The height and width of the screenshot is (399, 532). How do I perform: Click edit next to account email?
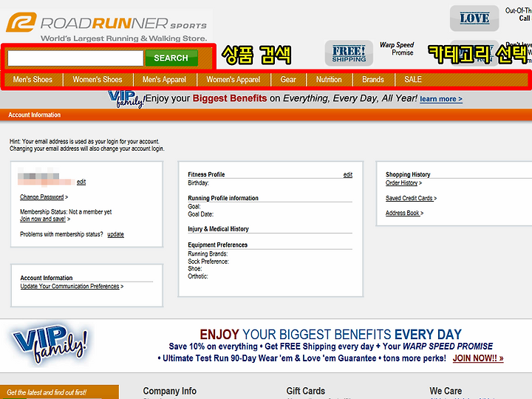[81, 182]
